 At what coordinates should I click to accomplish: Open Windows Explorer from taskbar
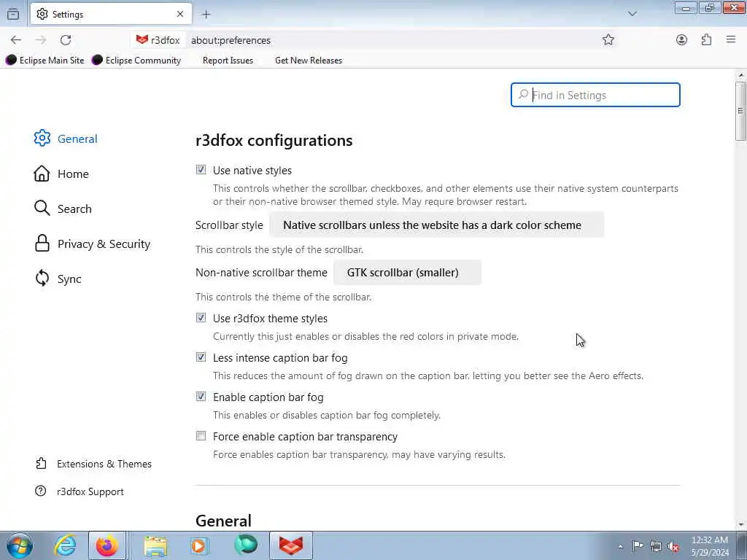point(156,546)
